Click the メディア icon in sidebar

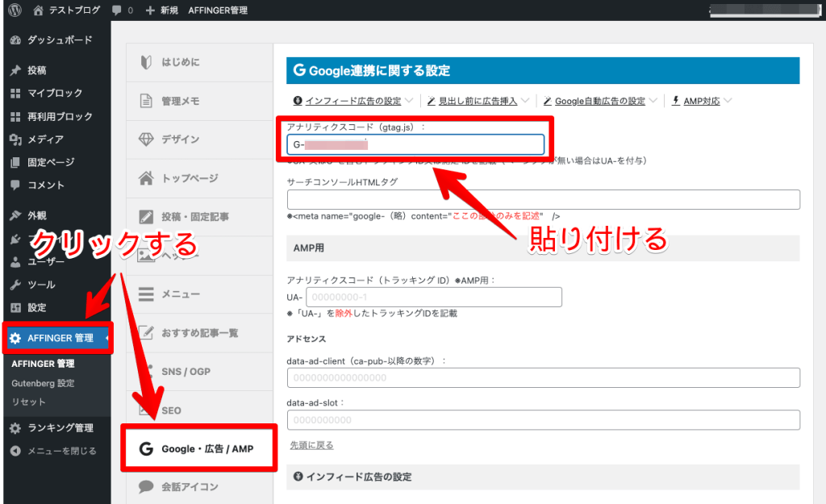coord(15,140)
